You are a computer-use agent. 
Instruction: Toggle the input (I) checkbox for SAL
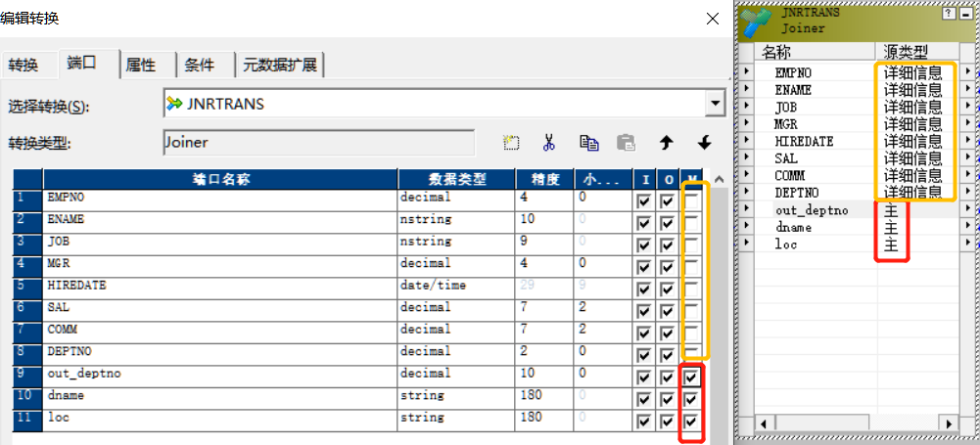tap(643, 311)
